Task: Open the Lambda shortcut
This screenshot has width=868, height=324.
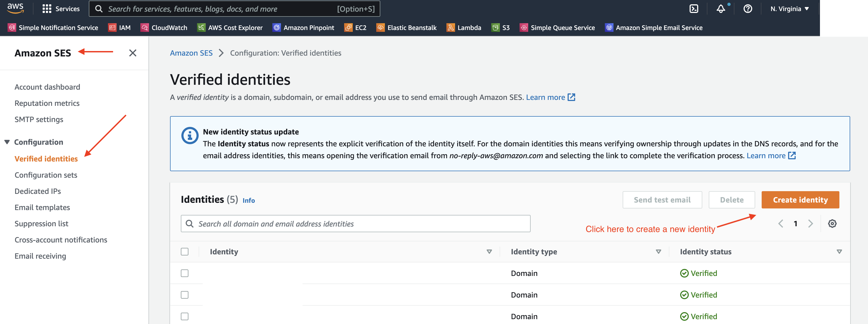Action: tap(464, 28)
